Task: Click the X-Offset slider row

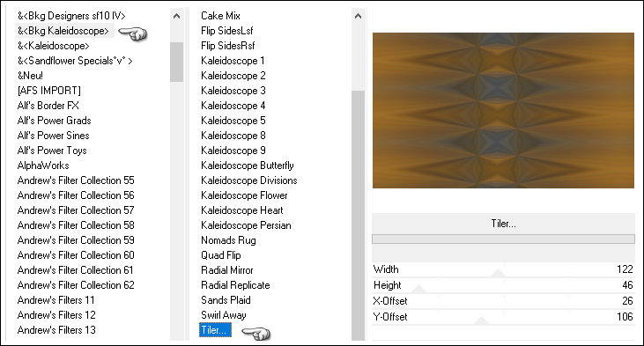Action: [x=503, y=301]
